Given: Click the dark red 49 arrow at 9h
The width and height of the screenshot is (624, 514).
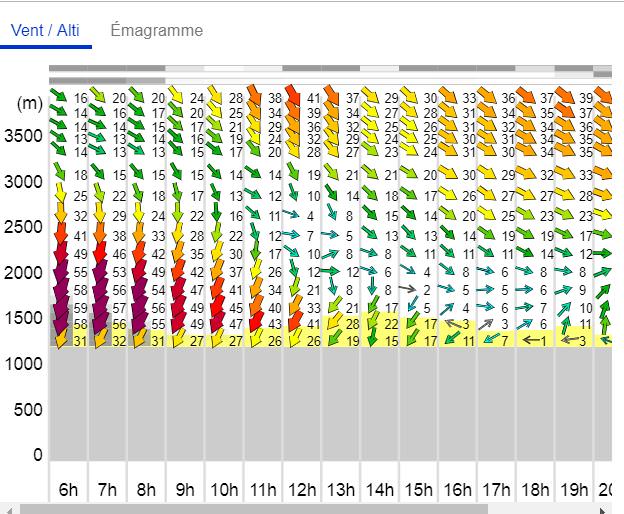Looking at the screenshot, I should click(x=178, y=308).
